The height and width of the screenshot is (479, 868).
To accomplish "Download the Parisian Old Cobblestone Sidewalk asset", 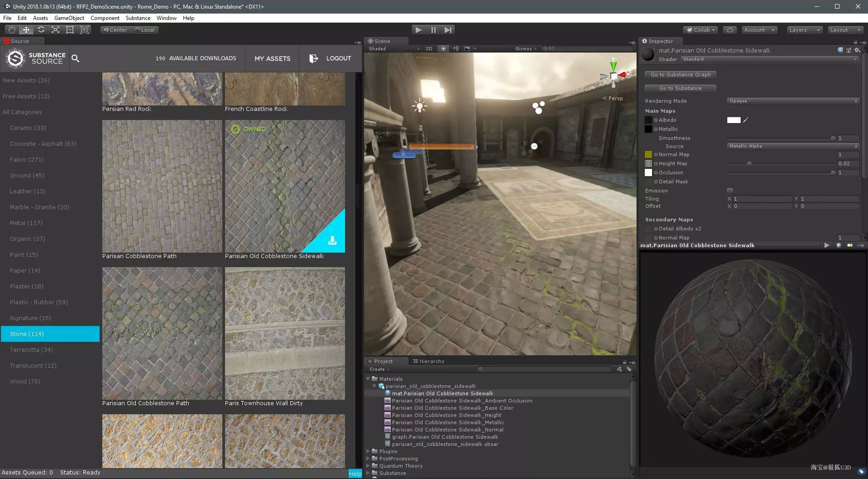I will click(x=332, y=240).
